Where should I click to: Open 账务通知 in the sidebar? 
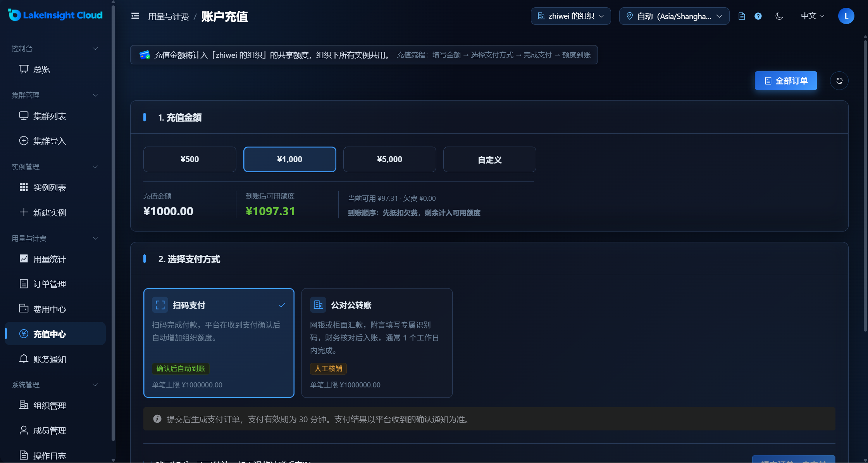[x=55, y=359]
